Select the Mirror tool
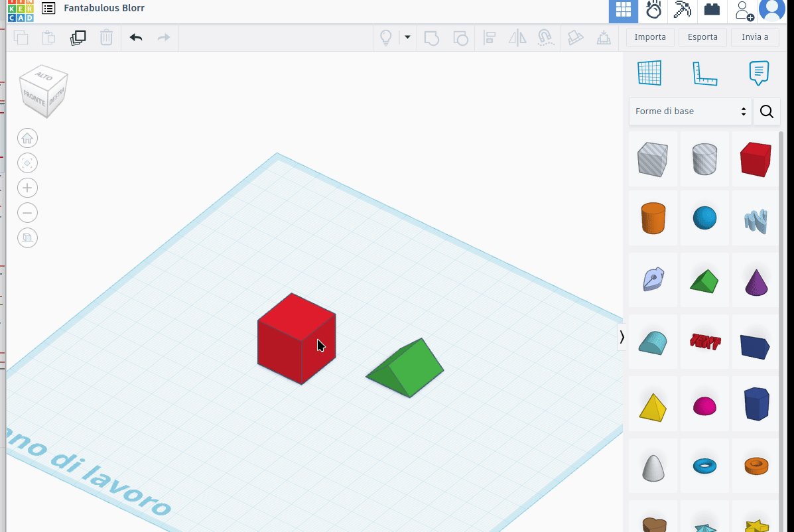This screenshot has height=532, width=794. [517, 38]
